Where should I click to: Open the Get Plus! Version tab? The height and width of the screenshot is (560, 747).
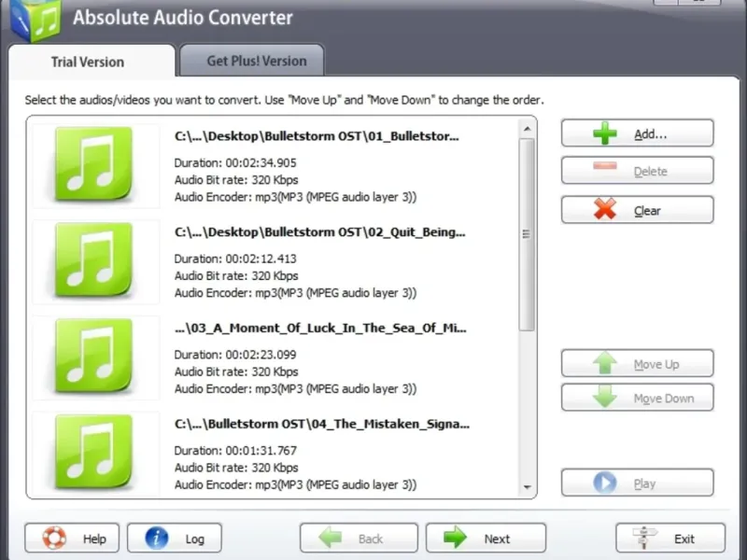coord(252,61)
